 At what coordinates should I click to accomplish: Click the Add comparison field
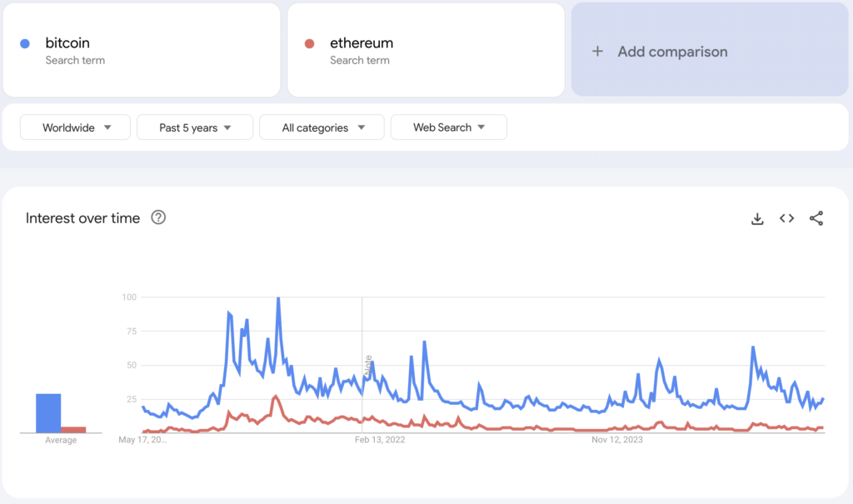708,51
